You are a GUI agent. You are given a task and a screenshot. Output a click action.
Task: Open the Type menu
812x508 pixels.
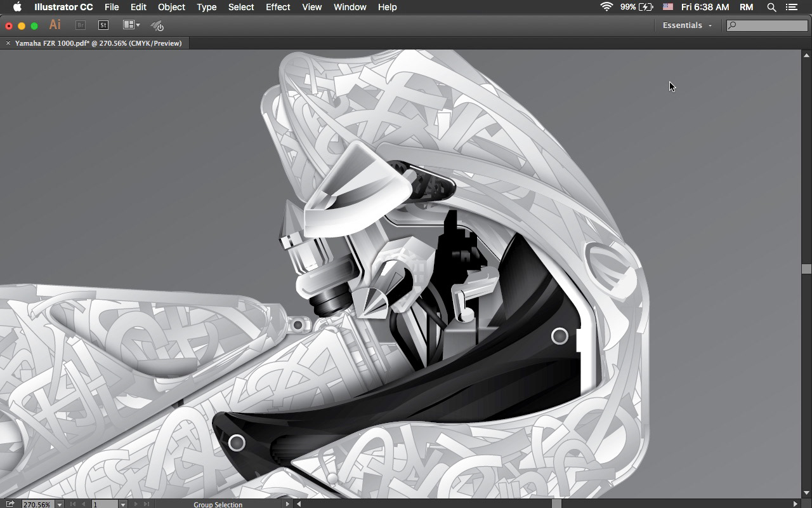tap(207, 7)
